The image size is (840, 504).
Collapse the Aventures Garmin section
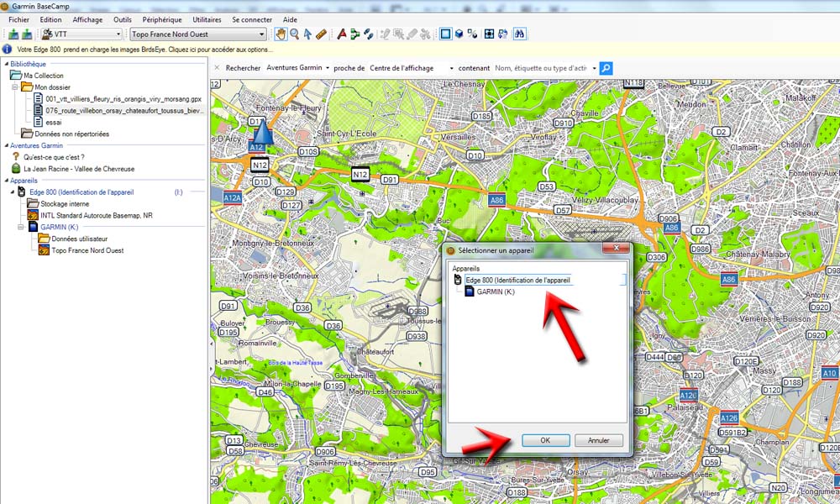point(7,145)
